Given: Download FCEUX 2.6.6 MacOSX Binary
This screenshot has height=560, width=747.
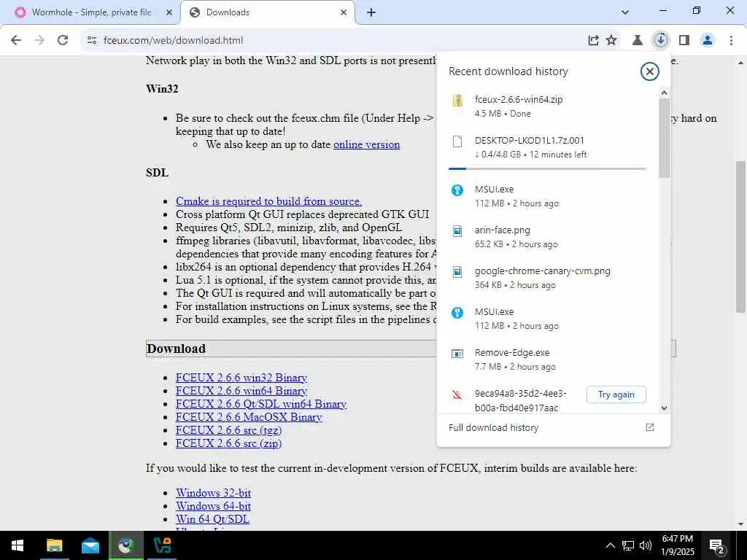Looking at the screenshot, I should [249, 416].
